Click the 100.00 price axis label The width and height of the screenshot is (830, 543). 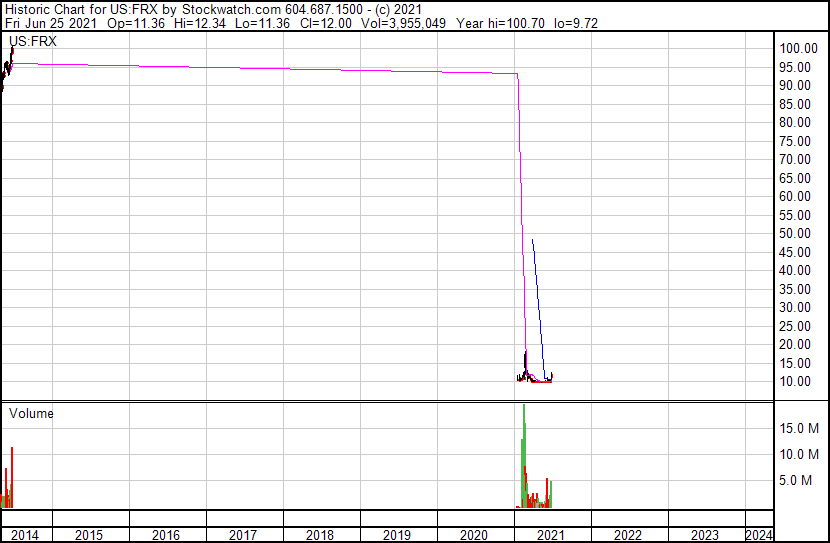[x=798, y=48]
